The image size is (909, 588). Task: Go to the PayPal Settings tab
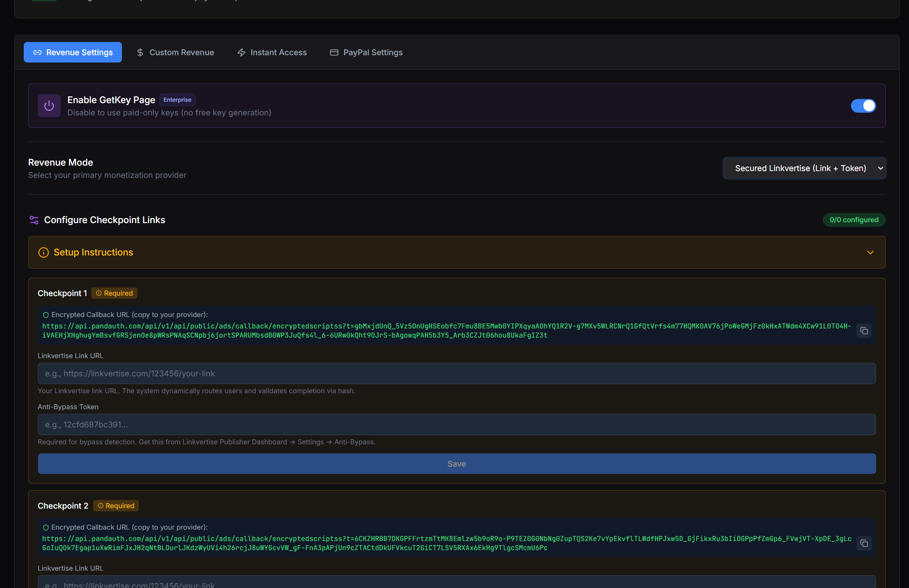pyautogui.click(x=366, y=52)
